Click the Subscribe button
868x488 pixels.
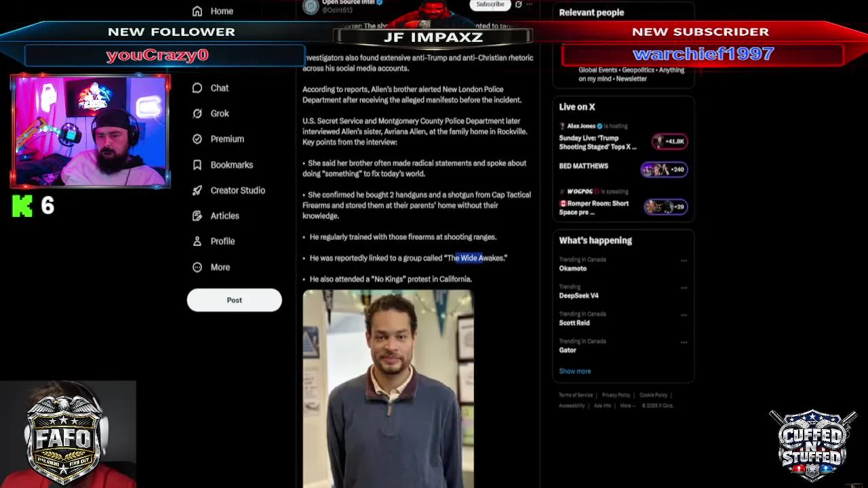point(490,4)
